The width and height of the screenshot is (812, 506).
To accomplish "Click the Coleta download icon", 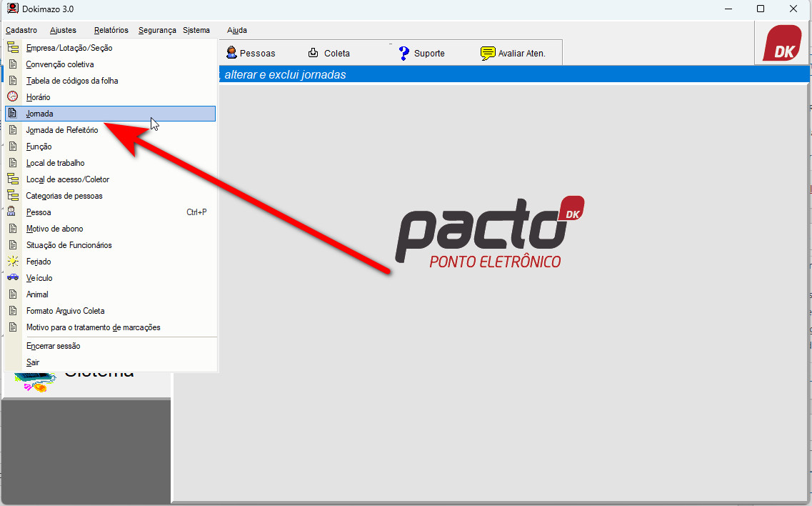I will click(x=314, y=53).
